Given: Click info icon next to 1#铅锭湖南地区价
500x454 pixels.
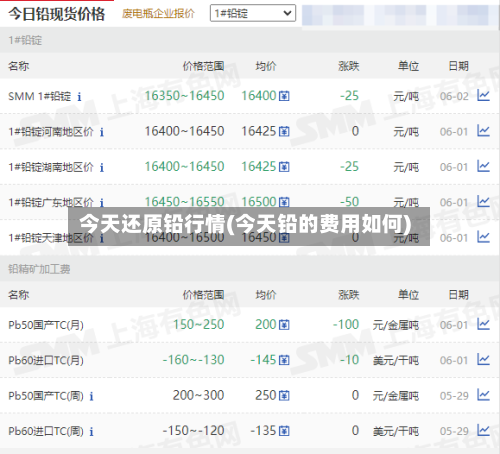Looking at the screenshot, I should pos(102,167).
